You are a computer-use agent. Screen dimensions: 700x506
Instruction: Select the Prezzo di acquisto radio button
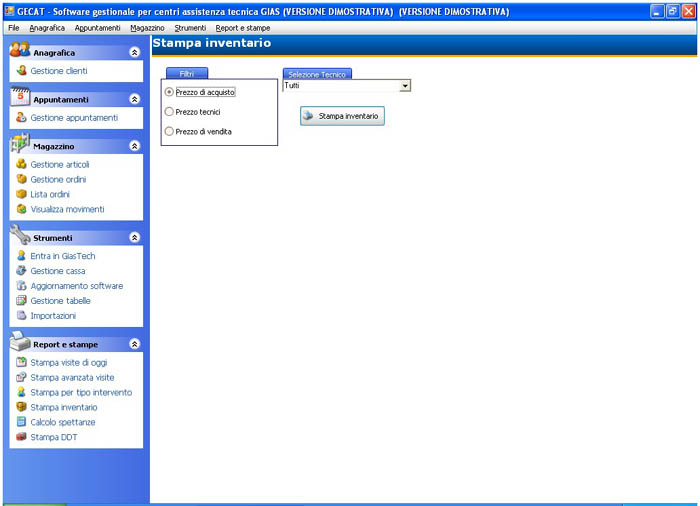[169, 92]
